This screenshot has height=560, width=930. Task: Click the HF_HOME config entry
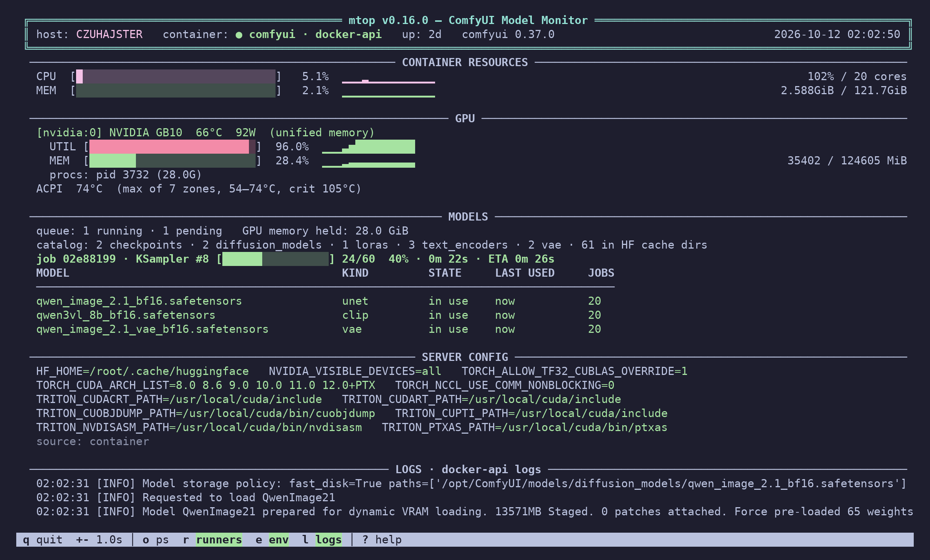click(142, 371)
